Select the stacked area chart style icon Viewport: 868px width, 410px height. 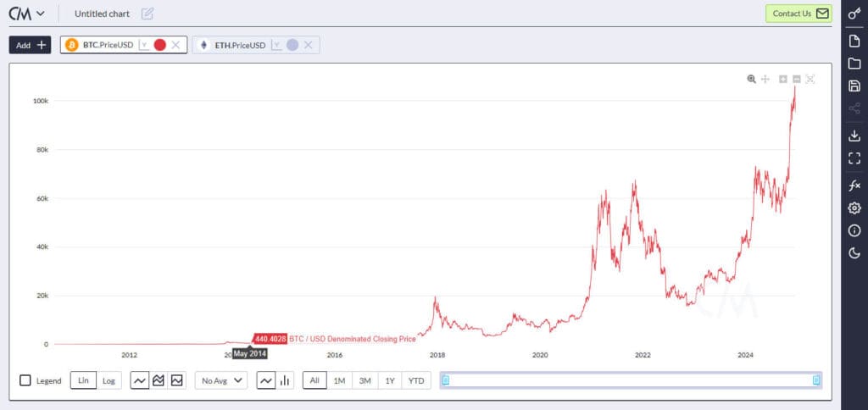point(159,380)
